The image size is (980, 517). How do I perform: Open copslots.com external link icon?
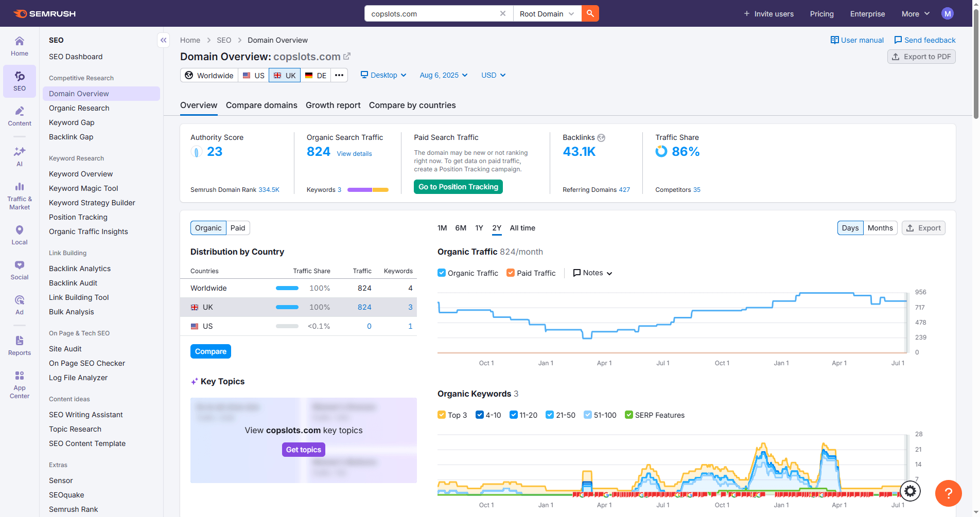coord(347,56)
